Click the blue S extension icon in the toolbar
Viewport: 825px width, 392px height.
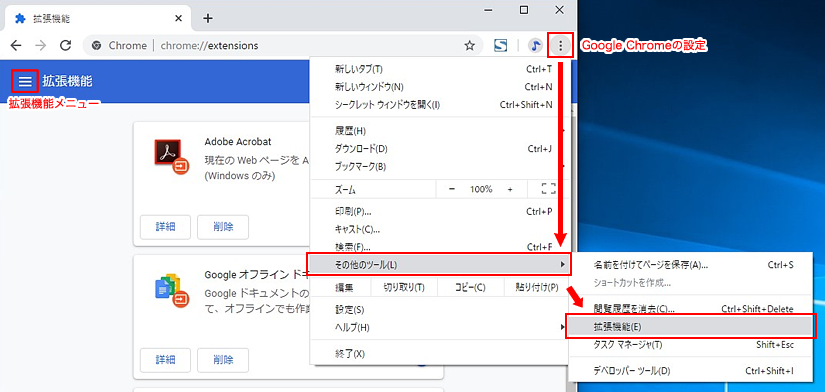[500, 46]
